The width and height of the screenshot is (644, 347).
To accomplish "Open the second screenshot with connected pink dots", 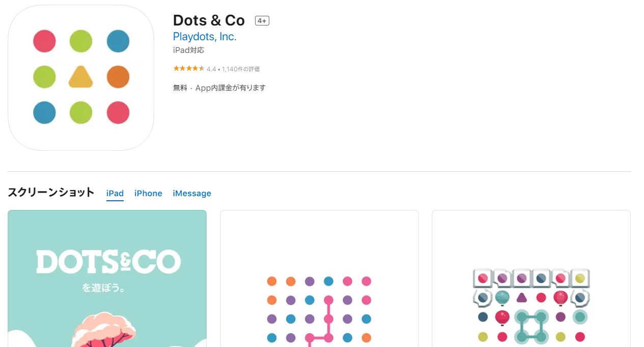I will tap(319, 279).
